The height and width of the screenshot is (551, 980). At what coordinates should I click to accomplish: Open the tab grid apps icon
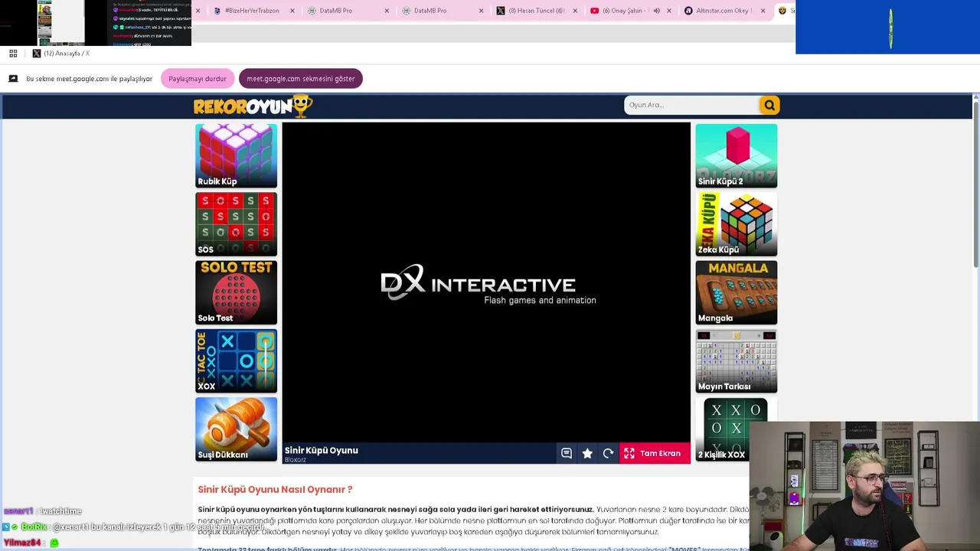pyautogui.click(x=13, y=54)
